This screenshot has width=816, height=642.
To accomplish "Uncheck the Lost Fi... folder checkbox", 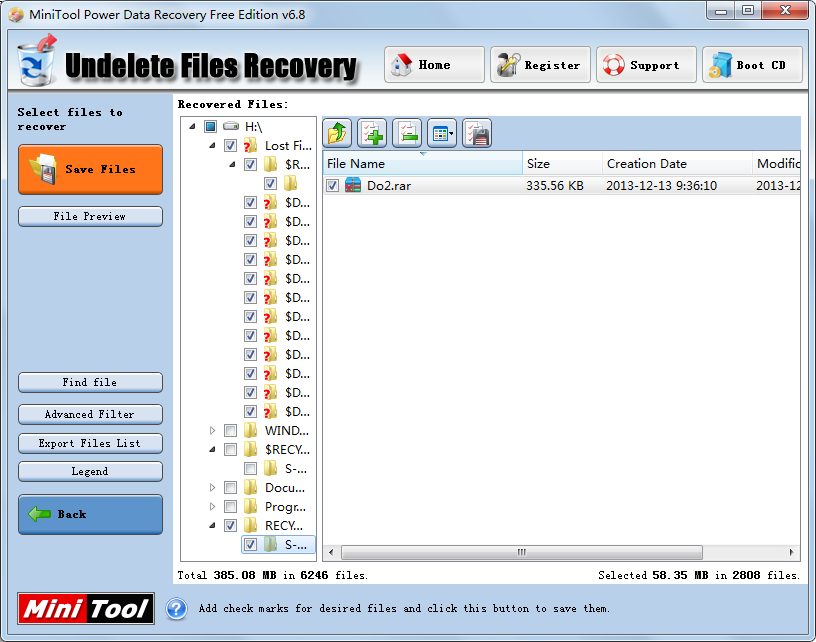I will pos(231,146).
